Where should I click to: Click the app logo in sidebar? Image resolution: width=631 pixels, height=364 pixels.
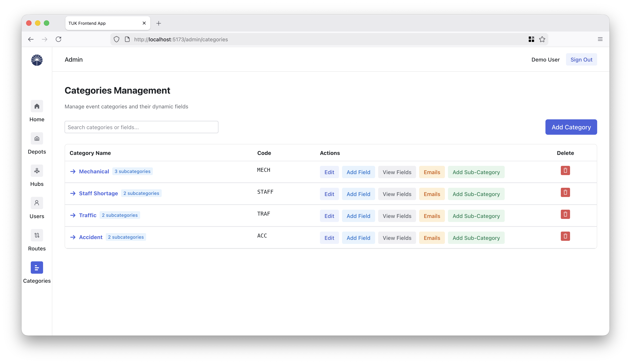point(37,60)
